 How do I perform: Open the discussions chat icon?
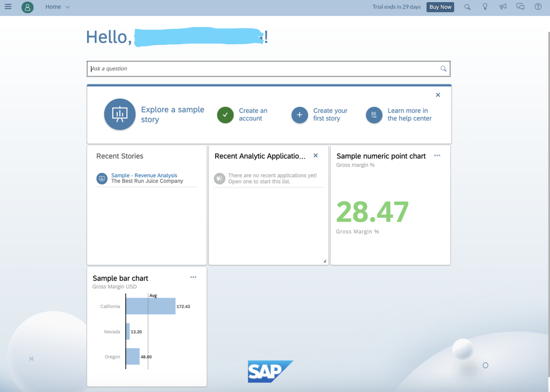click(x=520, y=7)
